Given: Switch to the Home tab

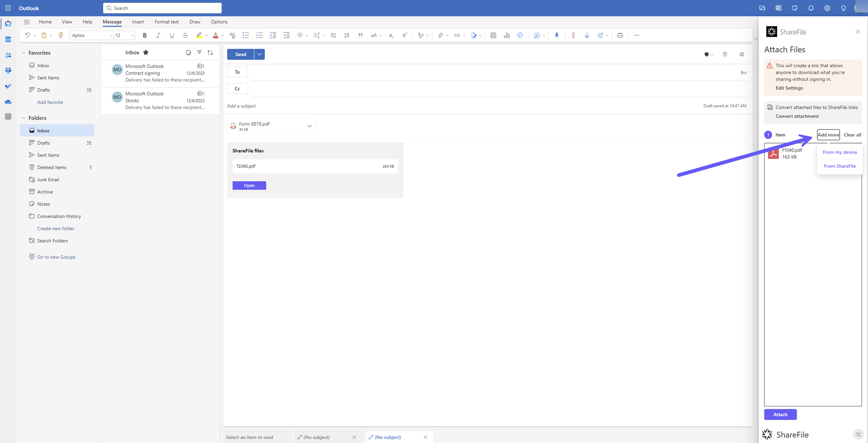Looking at the screenshot, I should (45, 22).
